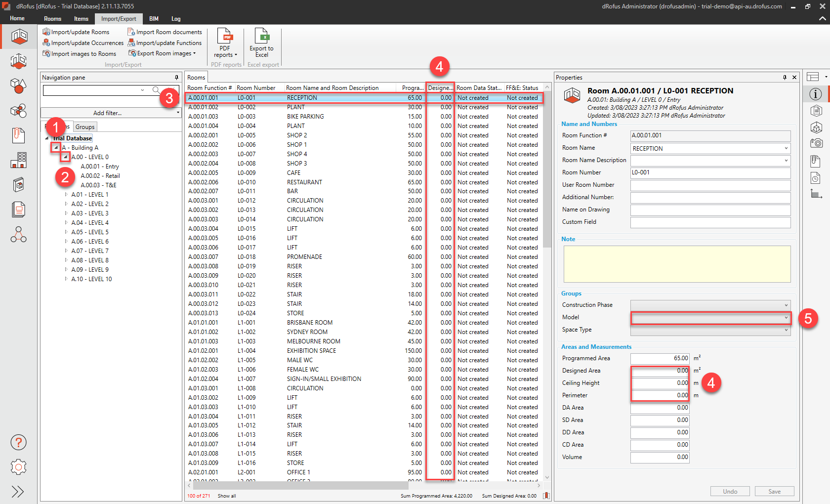This screenshot has width=830, height=504.
Task: Expand the A.01 - LEVEL 1 tree node
Action: tap(66, 194)
